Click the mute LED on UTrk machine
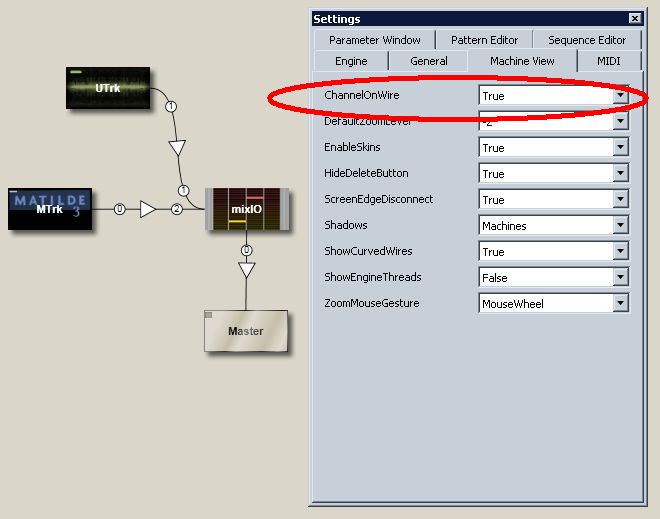660x519 pixels. point(75,72)
